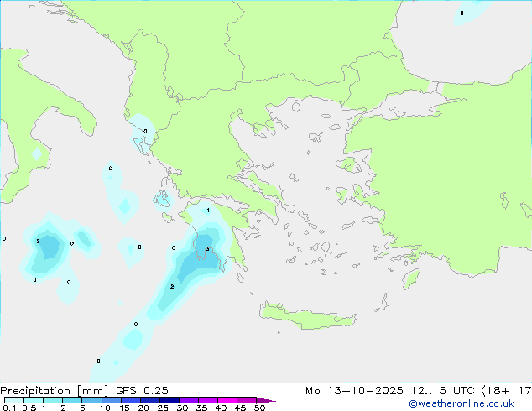The width and height of the screenshot is (532, 411).
Task: Click the island of Crete on the map
Action: [x=307, y=316]
